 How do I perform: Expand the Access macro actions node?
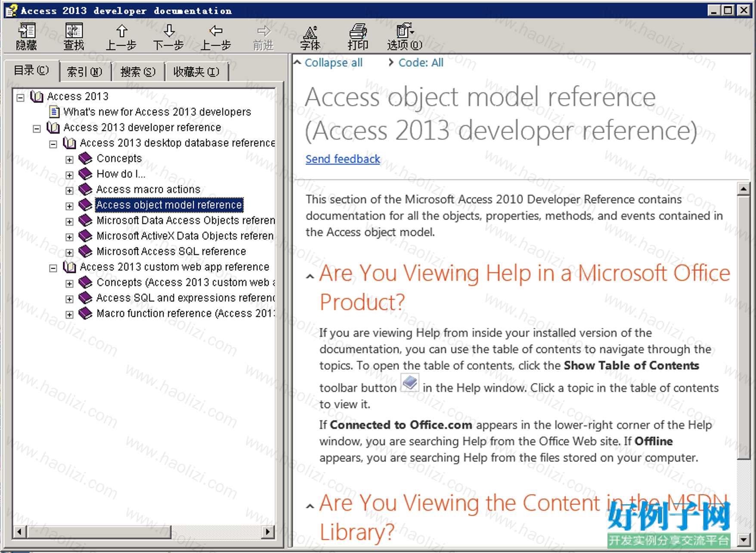click(69, 191)
